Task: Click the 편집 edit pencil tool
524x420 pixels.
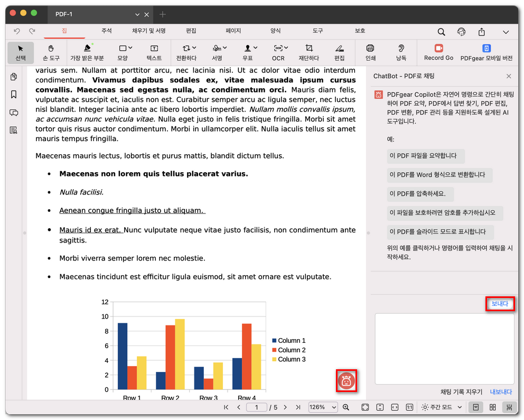Action: pos(340,52)
